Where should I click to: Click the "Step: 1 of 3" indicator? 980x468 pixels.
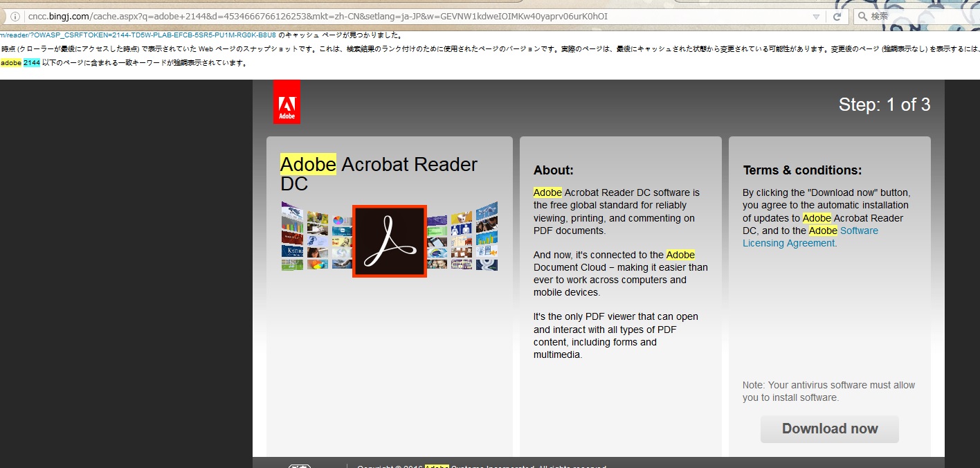click(884, 105)
